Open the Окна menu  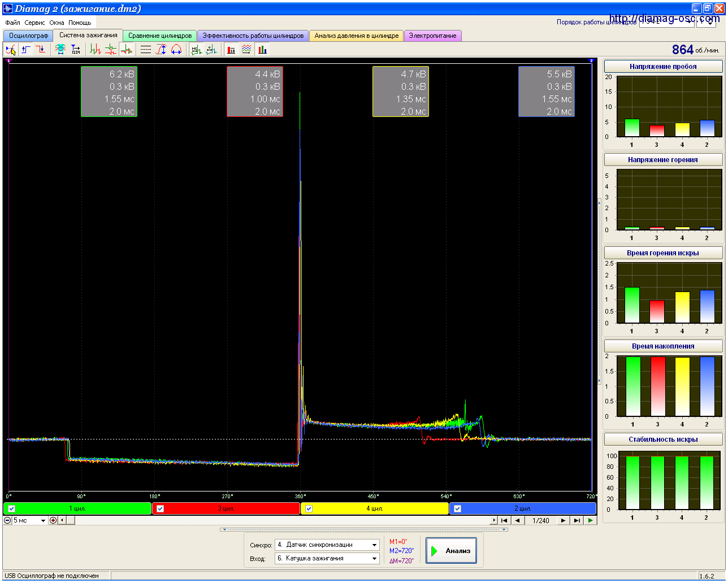click(x=57, y=23)
